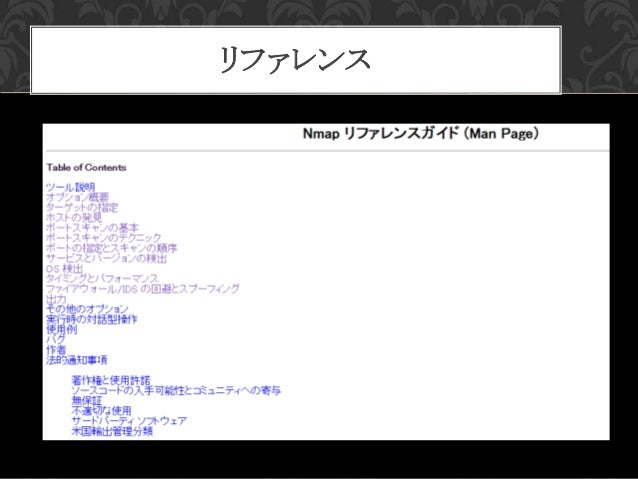Viewport: 638px width, 479px height.
Task: Click 米国輸出管理分類 sub-link
Action: coord(112,431)
